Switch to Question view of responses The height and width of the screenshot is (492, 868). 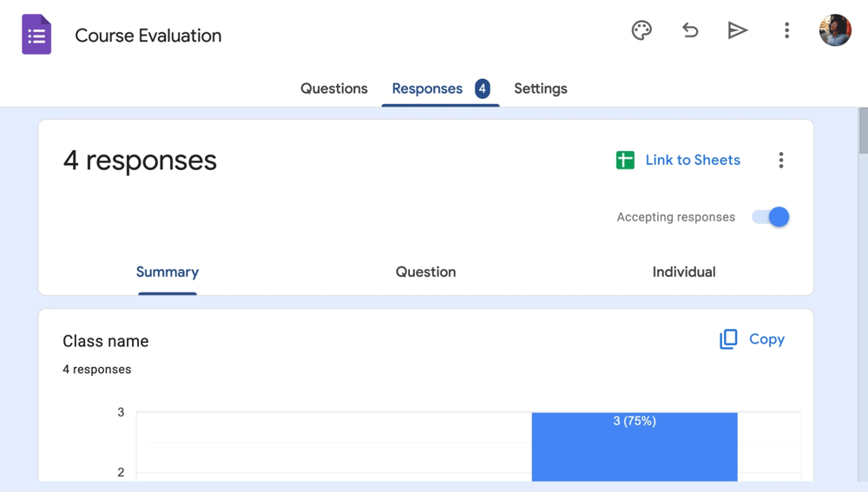click(425, 272)
